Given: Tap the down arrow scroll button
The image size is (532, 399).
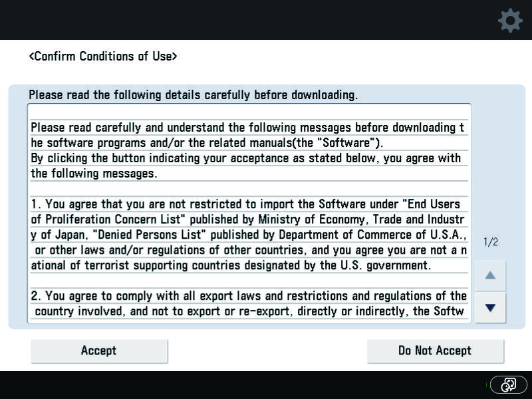Looking at the screenshot, I should (x=490, y=307).
